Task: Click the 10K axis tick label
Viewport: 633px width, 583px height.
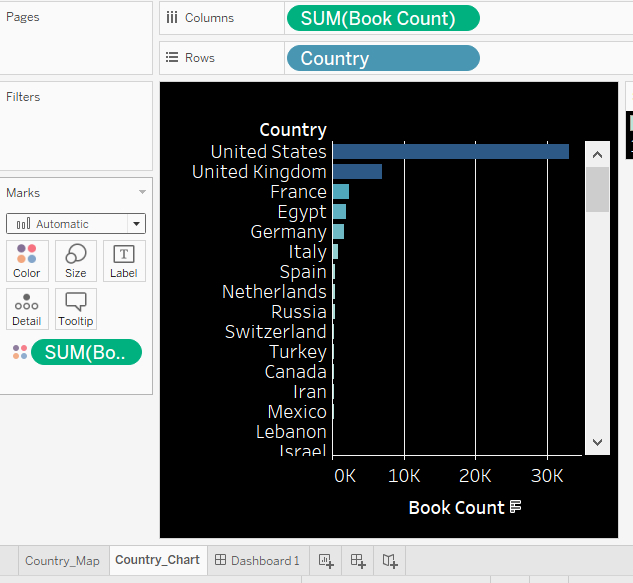Action: 404,476
